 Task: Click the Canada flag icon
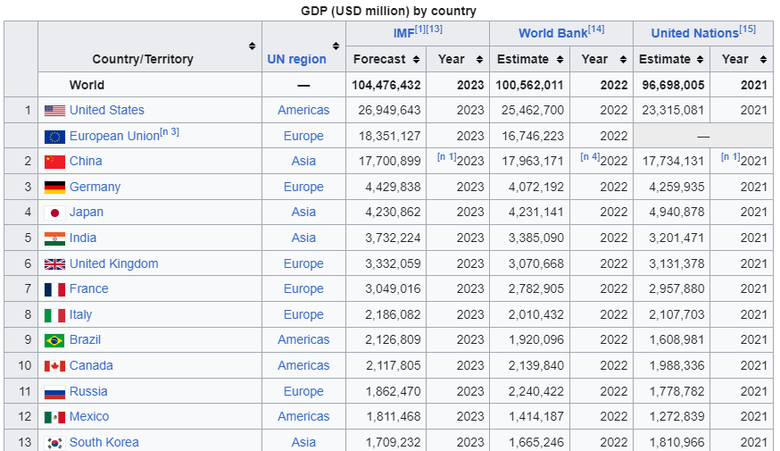(x=55, y=366)
